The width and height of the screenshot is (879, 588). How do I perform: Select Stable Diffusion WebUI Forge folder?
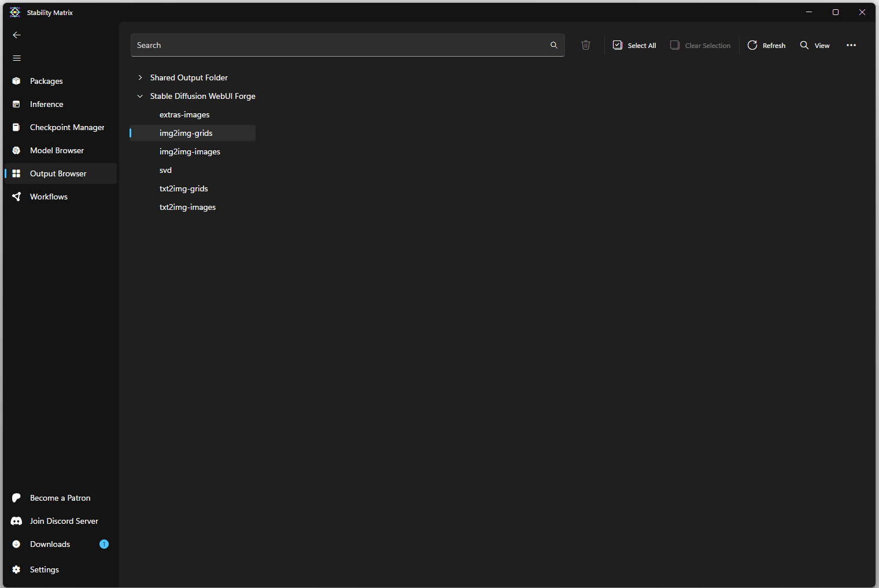coord(202,96)
